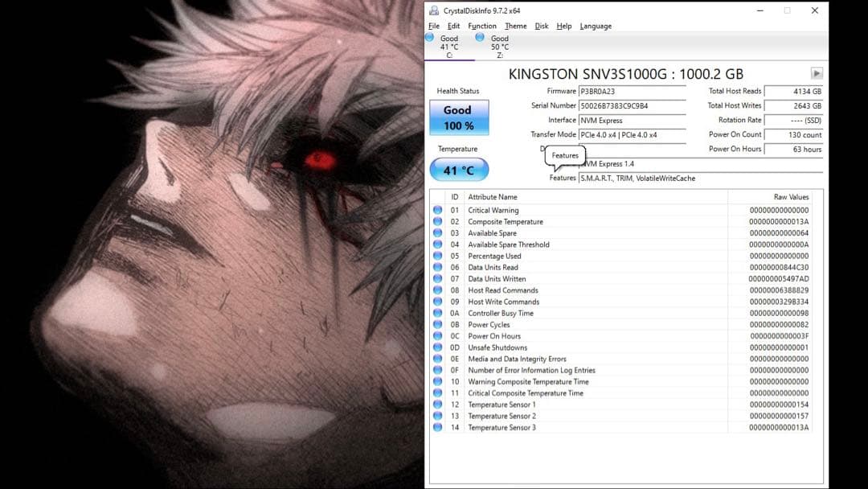The height and width of the screenshot is (489, 868).
Task: Click the 41 °C temperature button
Action: tap(459, 170)
